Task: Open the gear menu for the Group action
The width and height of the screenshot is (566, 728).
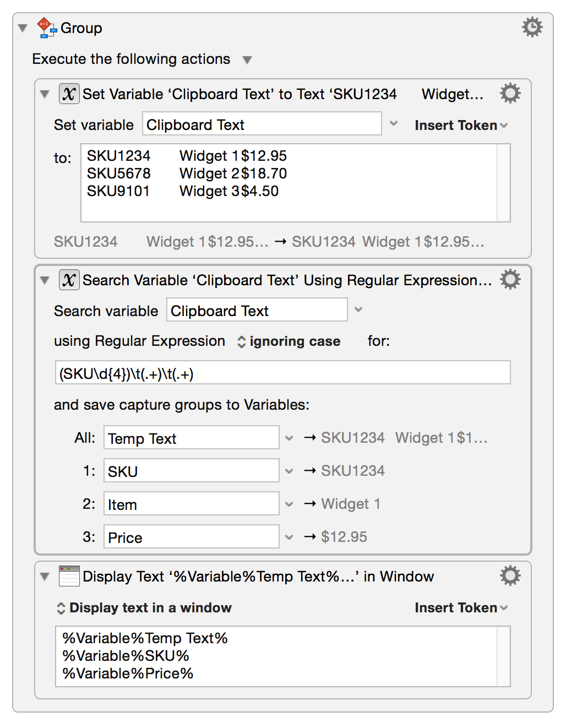Action: (x=532, y=27)
